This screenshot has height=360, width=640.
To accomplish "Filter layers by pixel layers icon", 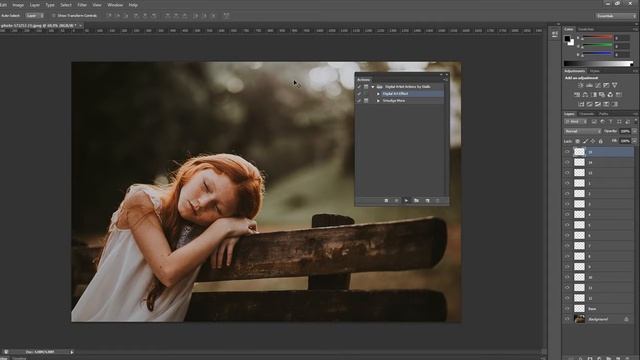I will click(x=594, y=122).
